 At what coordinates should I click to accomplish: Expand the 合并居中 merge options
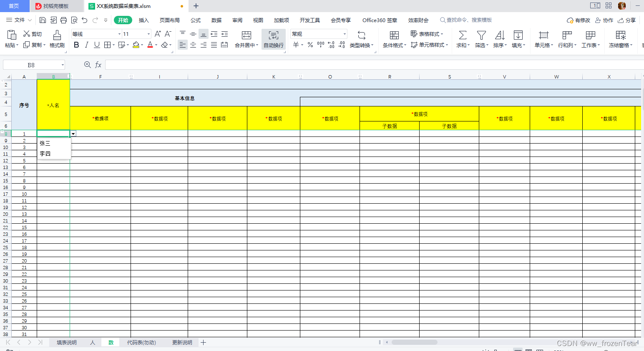(257, 45)
